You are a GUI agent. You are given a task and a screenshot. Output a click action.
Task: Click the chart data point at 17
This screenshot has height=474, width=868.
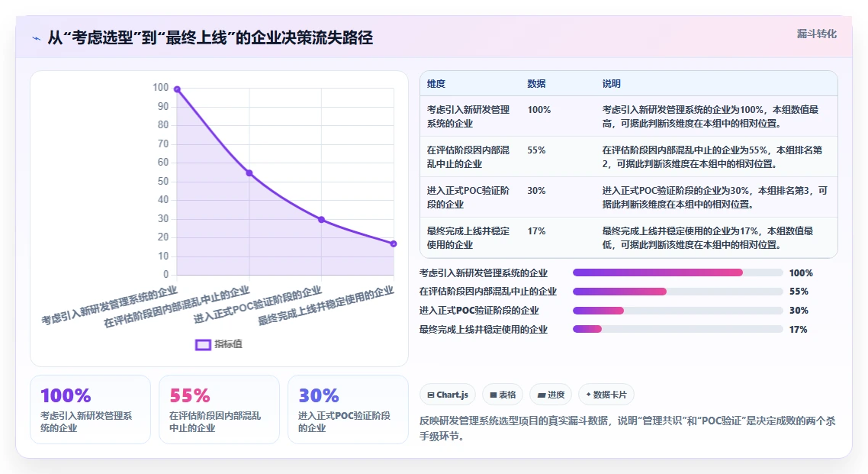(x=394, y=243)
